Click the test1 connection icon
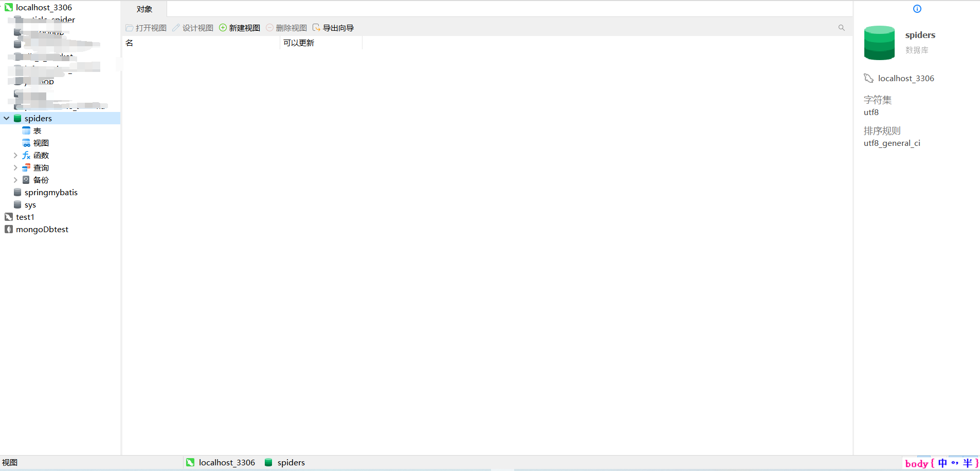Viewport: 980px width, 471px height. pyautogui.click(x=9, y=217)
